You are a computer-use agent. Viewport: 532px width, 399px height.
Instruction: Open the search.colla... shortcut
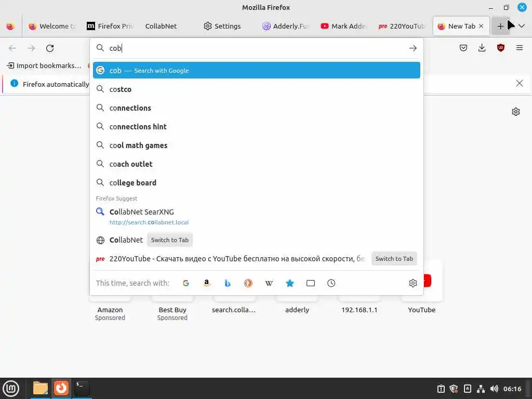click(234, 310)
